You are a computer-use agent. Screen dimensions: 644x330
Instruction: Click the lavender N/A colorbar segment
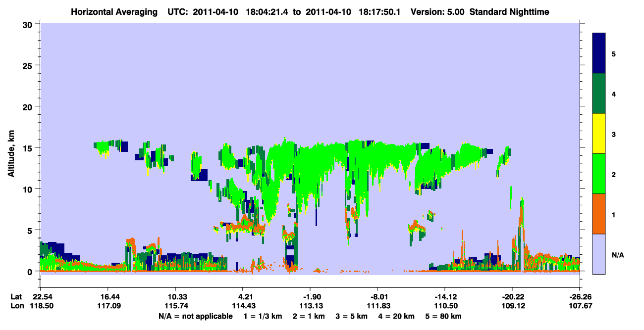pos(599,254)
